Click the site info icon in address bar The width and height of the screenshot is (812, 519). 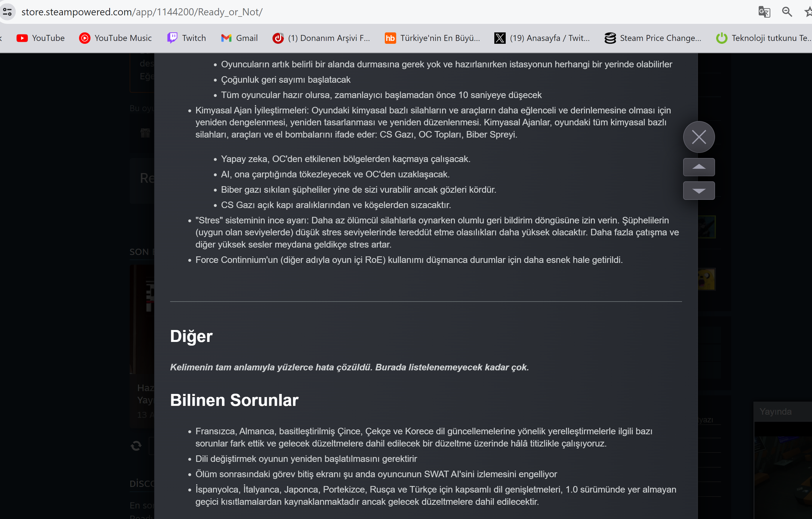click(7, 12)
